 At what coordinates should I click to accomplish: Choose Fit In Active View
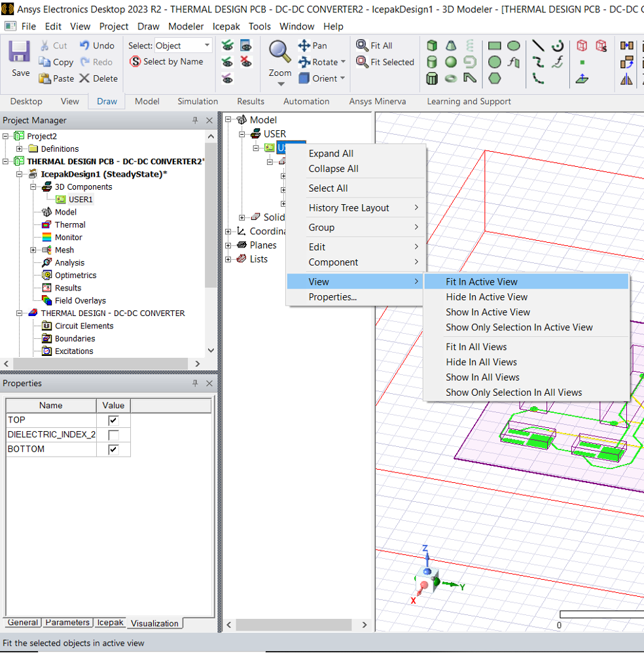[482, 282]
